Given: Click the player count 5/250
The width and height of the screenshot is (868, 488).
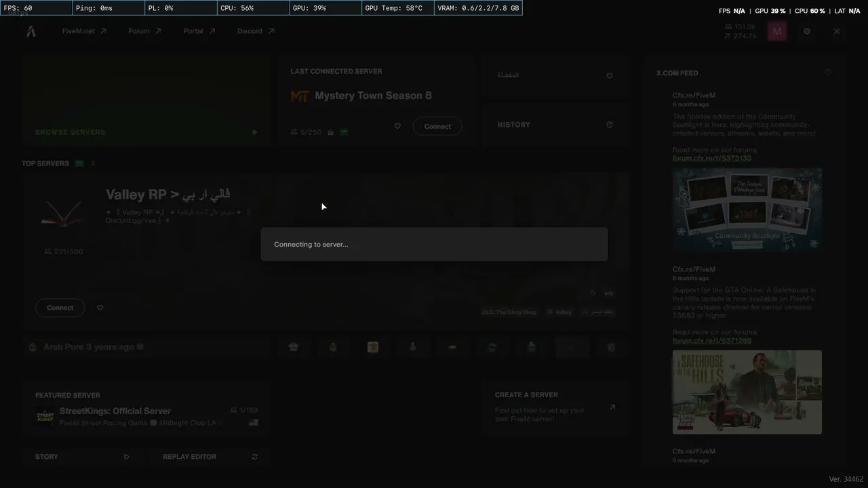Looking at the screenshot, I should coord(306,132).
